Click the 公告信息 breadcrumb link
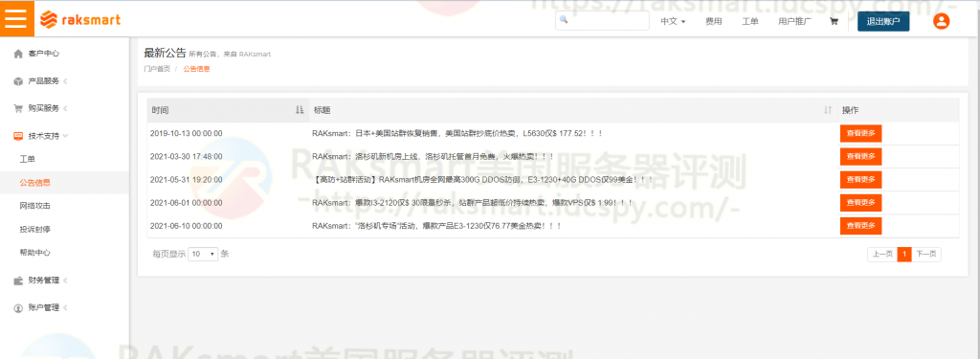 pos(197,69)
